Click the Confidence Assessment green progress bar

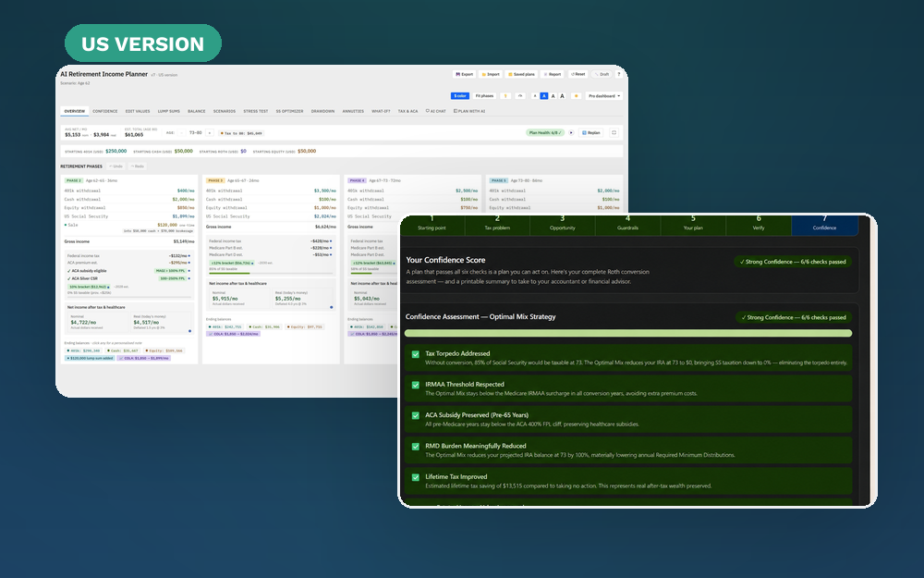point(628,333)
